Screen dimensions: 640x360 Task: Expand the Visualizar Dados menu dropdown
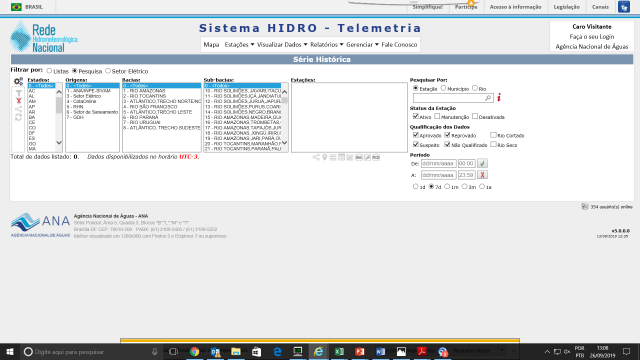282,44
